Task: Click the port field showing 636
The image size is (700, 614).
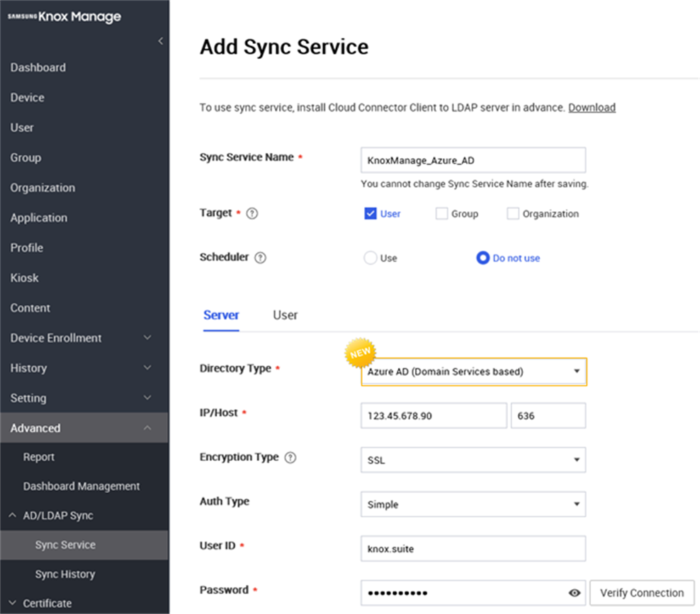Action: [x=548, y=415]
